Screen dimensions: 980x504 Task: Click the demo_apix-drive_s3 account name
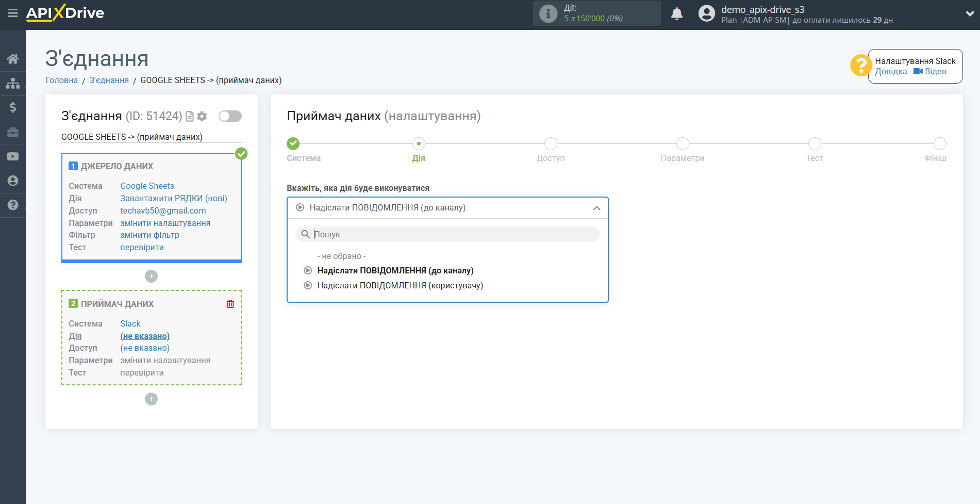[763, 9]
